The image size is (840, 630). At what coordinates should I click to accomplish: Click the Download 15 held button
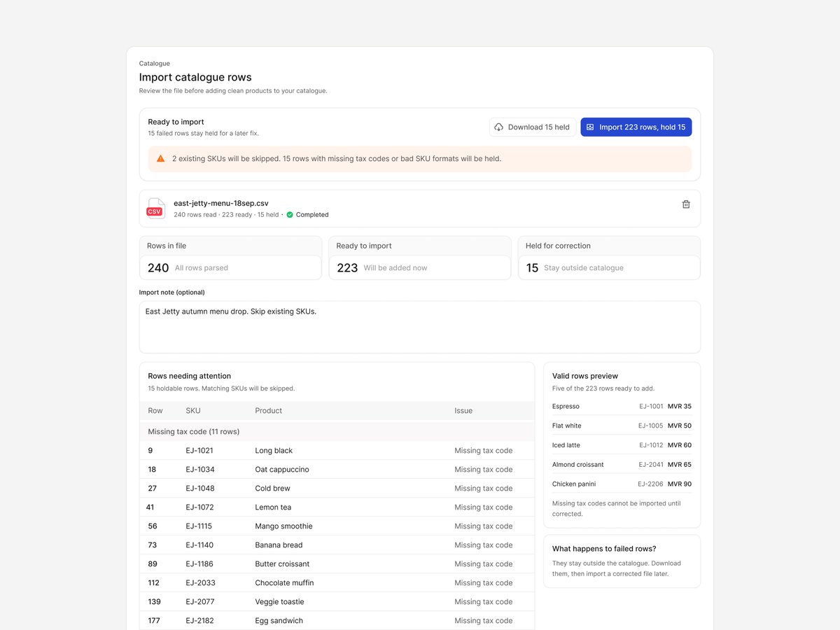click(532, 127)
